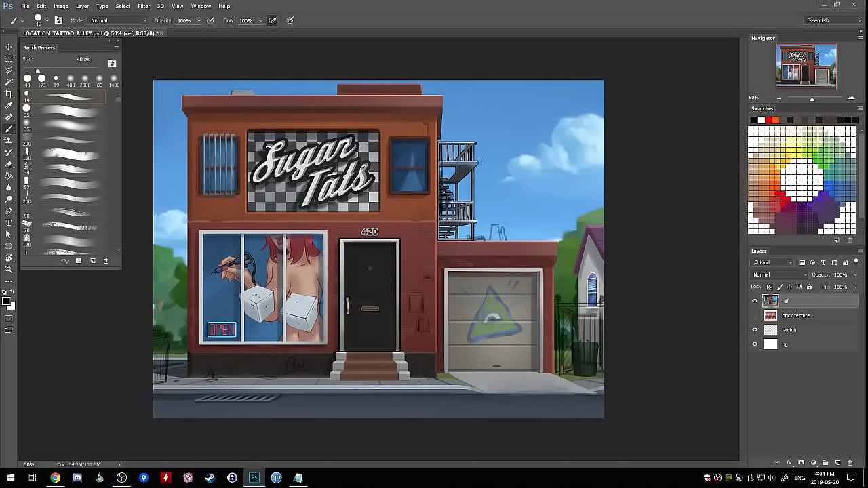
Task: Choose the Clone Stamp tool
Action: point(9,140)
